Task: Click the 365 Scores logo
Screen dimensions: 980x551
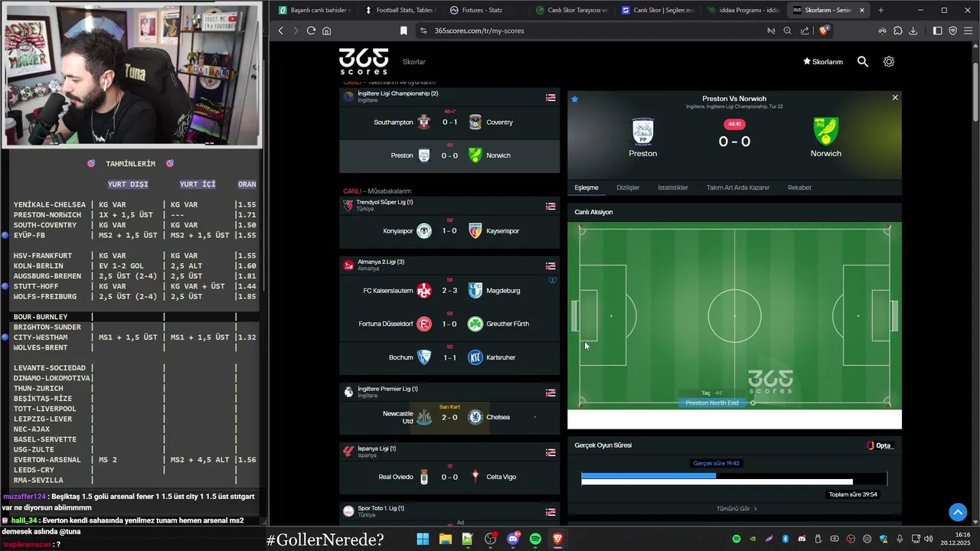Action: coord(364,61)
